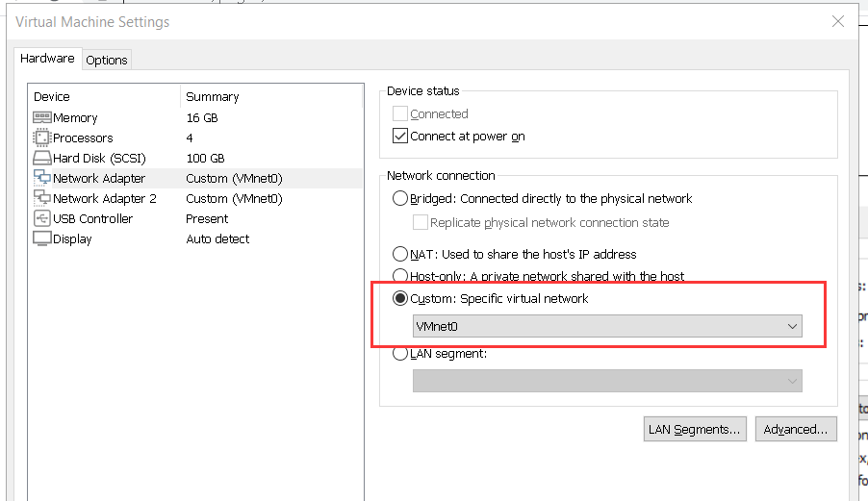Click the Network Adapter icon
868x501 pixels.
pyautogui.click(x=42, y=178)
